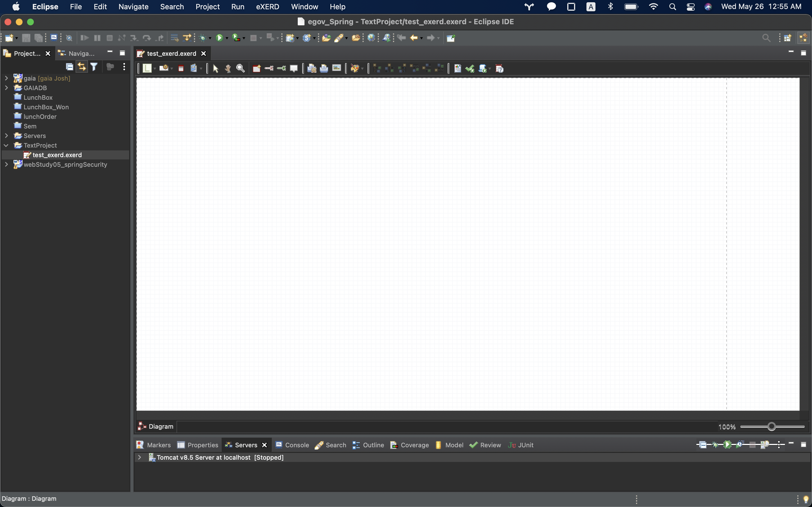Toggle the grid display button in diagram toolbar
The width and height of the screenshot is (812, 507).
coord(147,69)
